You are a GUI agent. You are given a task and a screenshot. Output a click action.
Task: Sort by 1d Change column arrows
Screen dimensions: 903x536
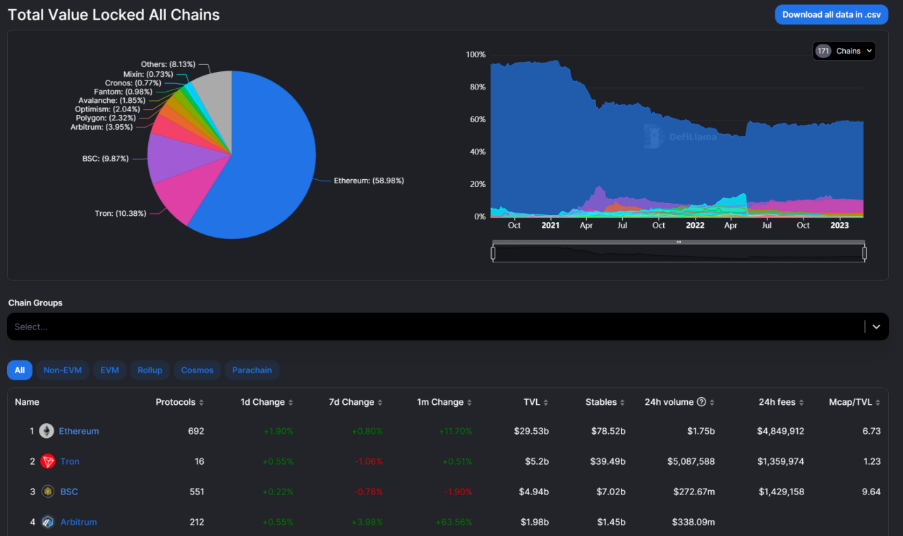click(290, 402)
